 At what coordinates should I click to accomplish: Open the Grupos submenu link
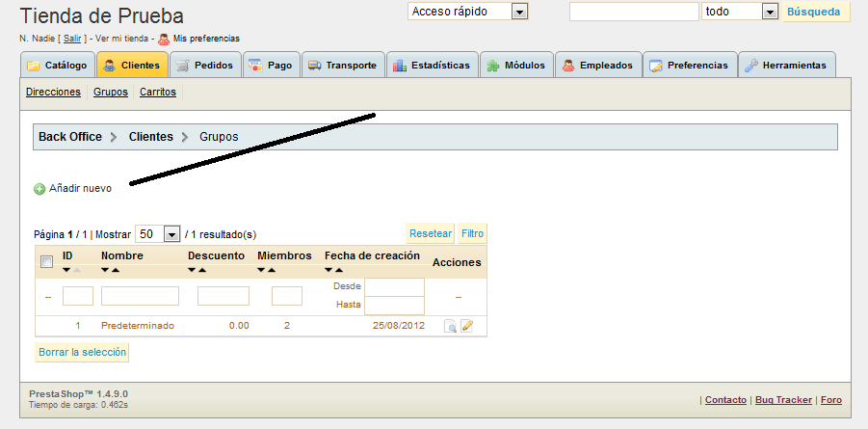point(111,92)
